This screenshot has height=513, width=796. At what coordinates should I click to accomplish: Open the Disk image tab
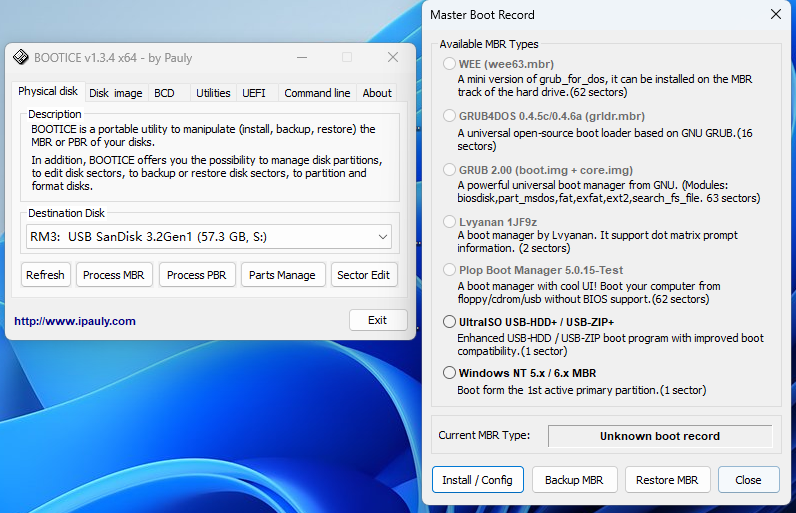click(x=116, y=93)
